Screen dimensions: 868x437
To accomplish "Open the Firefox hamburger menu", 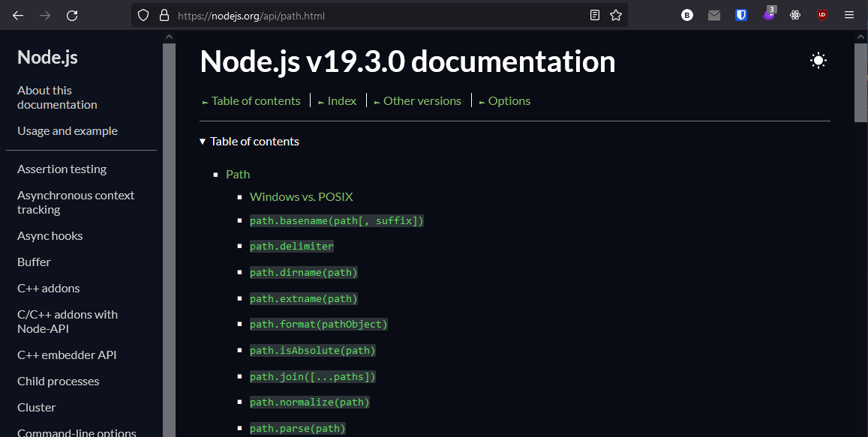I will point(849,16).
